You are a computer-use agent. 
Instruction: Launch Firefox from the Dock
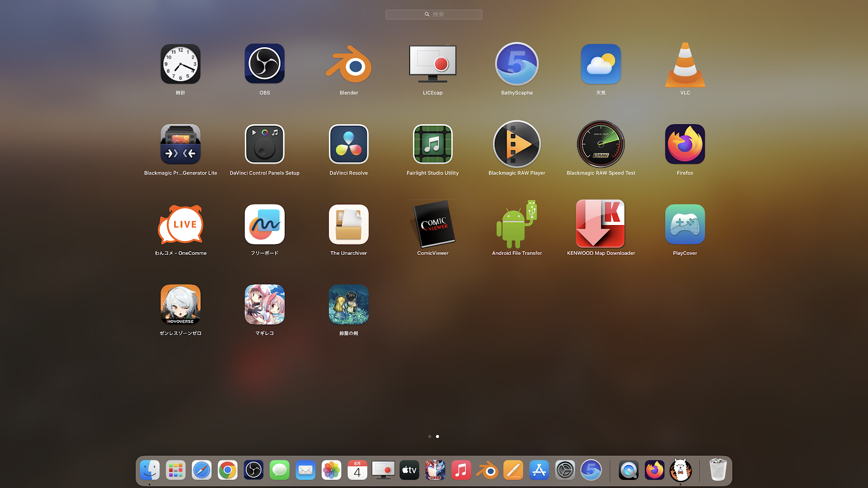click(655, 470)
